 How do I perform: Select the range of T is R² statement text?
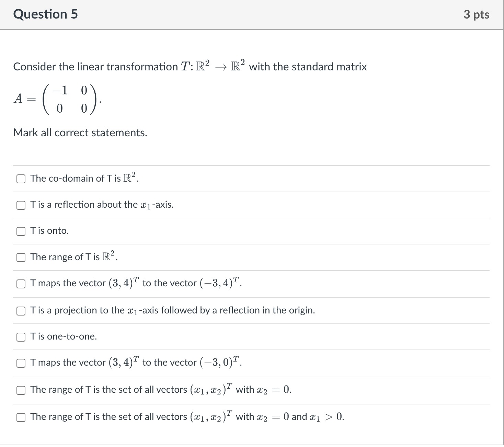point(73,256)
